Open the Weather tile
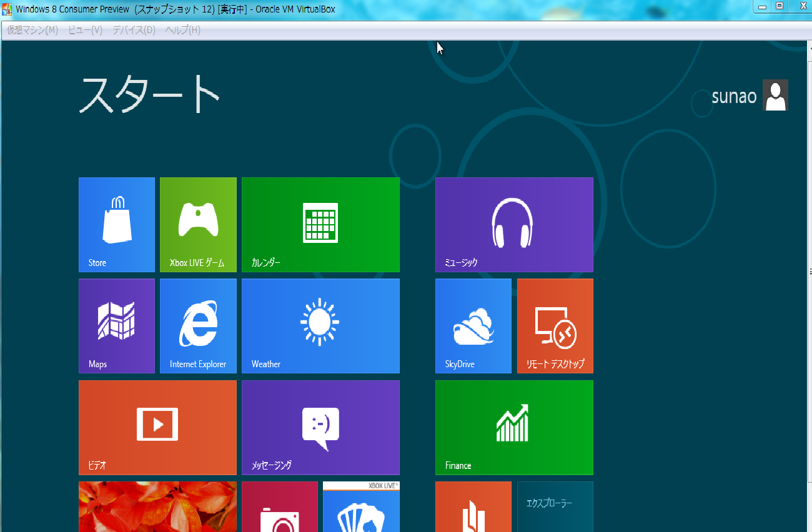The image size is (812, 532). coord(320,326)
